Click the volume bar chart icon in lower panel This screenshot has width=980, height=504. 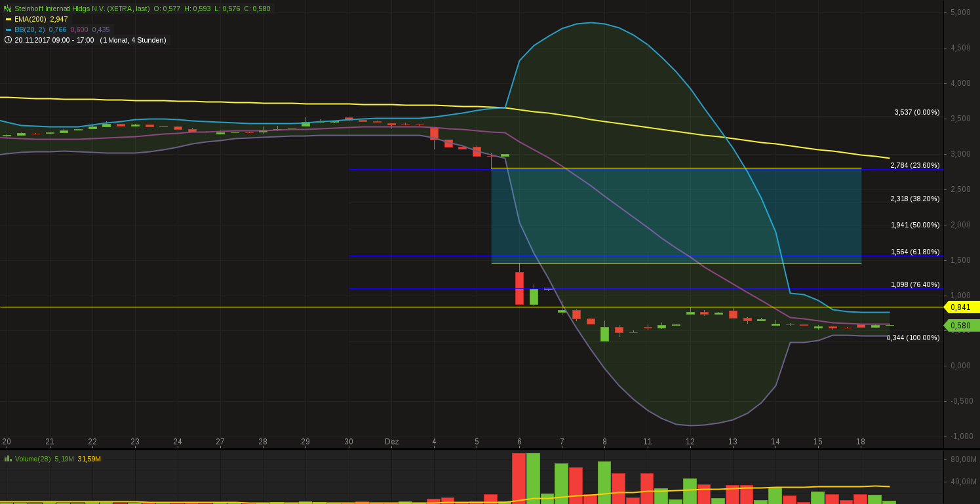click(7, 459)
